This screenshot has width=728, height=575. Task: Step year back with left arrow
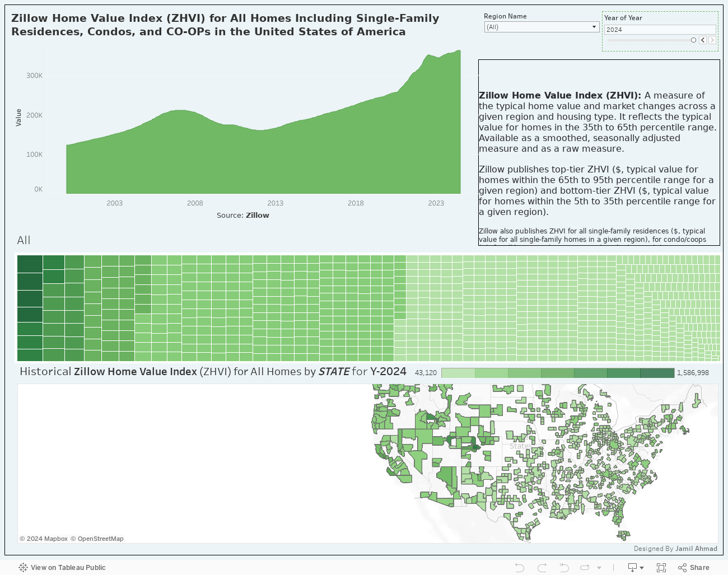tap(703, 40)
